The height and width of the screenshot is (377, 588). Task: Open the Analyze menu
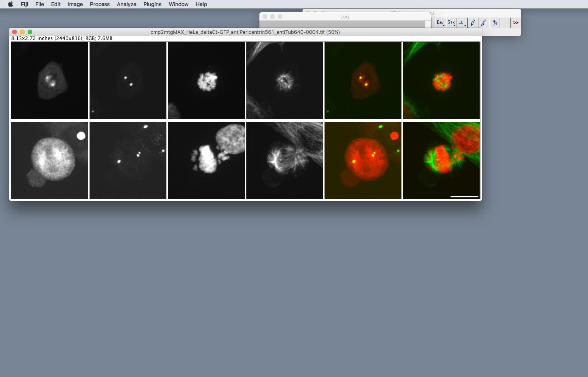click(126, 4)
